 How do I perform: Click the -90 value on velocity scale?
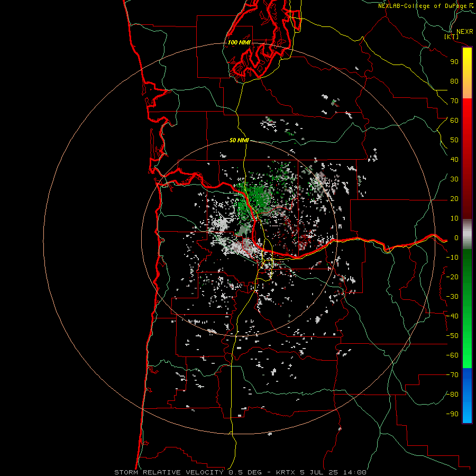coord(452,414)
